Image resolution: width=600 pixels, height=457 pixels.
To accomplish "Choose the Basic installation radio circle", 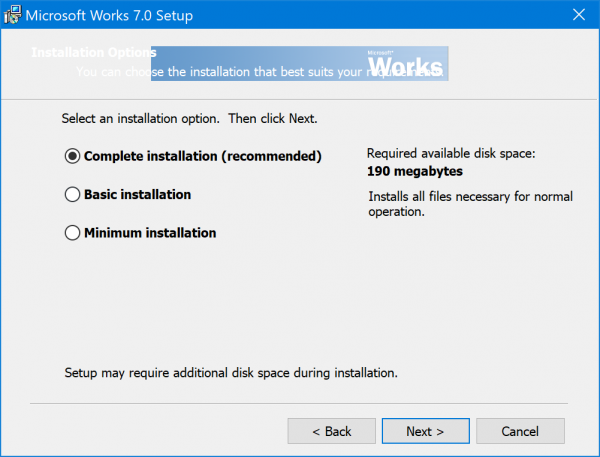I will 72,195.
